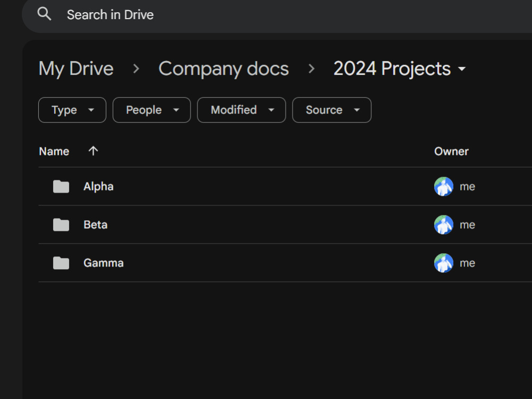Screen dimensions: 532x399
Task: Open the Type filter dropdown
Action: [72, 110]
